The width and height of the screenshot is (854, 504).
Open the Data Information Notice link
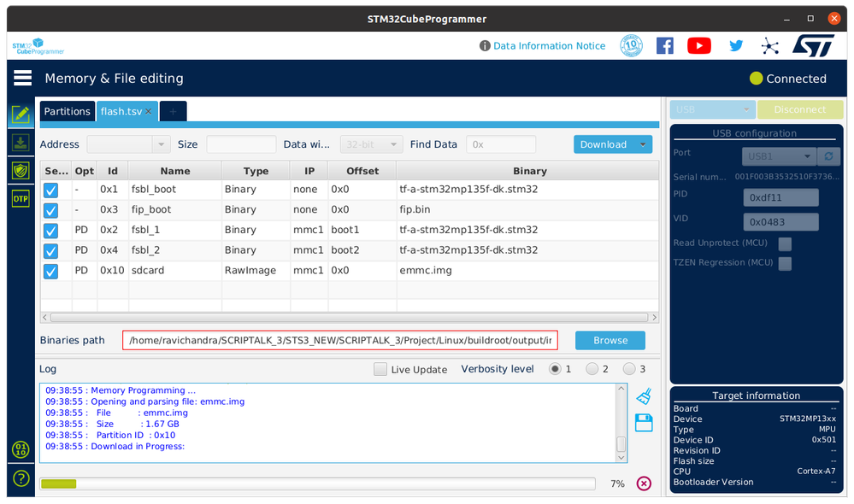pyautogui.click(x=549, y=46)
